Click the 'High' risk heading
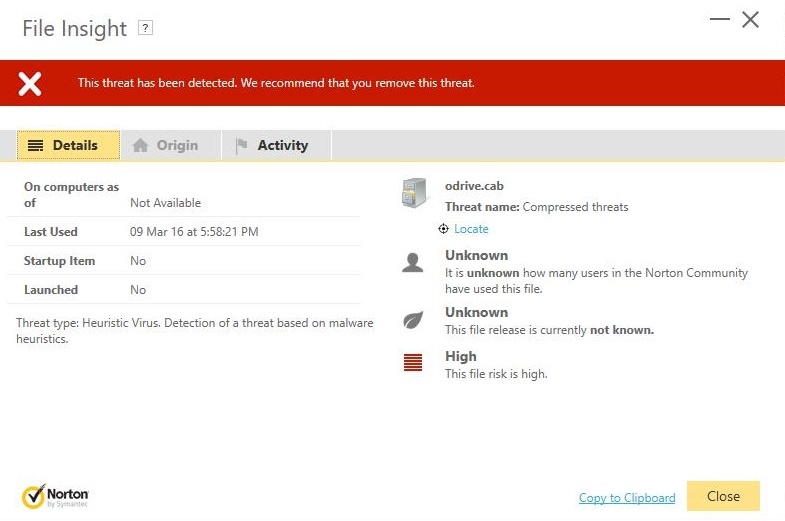The width and height of the screenshot is (785, 521). [x=461, y=356]
